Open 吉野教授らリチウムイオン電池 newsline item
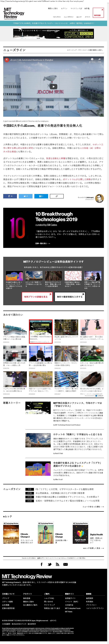This screenshot has width=109, height=644. (x=68, y=501)
